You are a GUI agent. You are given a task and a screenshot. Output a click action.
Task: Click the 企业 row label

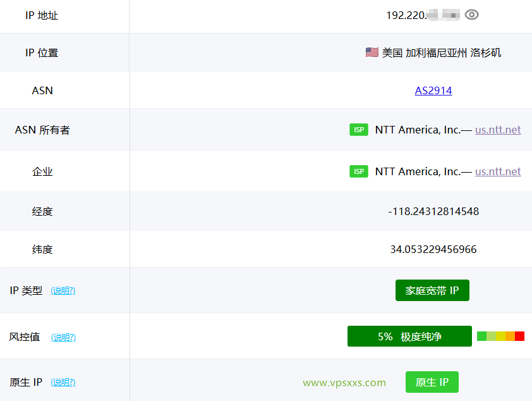(42, 172)
